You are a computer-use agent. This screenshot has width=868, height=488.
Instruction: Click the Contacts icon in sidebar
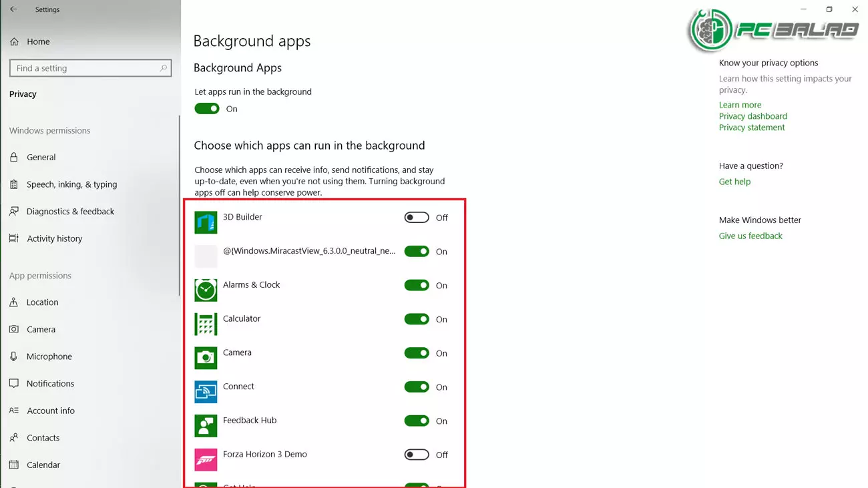tap(14, 438)
